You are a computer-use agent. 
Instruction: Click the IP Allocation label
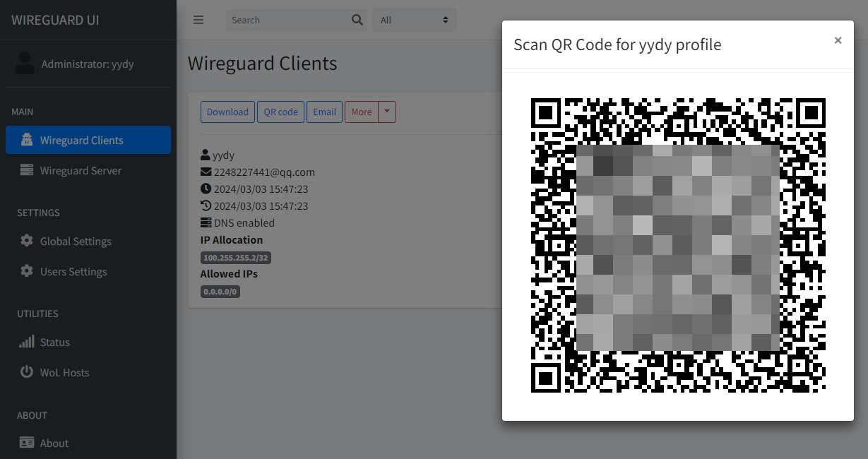pyautogui.click(x=232, y=239)
